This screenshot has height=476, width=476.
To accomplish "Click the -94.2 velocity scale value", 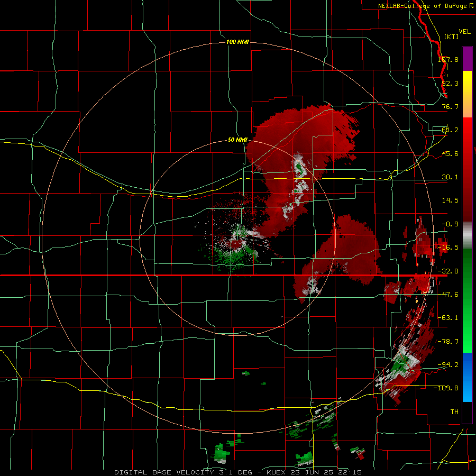I will (x=448, y=364).
